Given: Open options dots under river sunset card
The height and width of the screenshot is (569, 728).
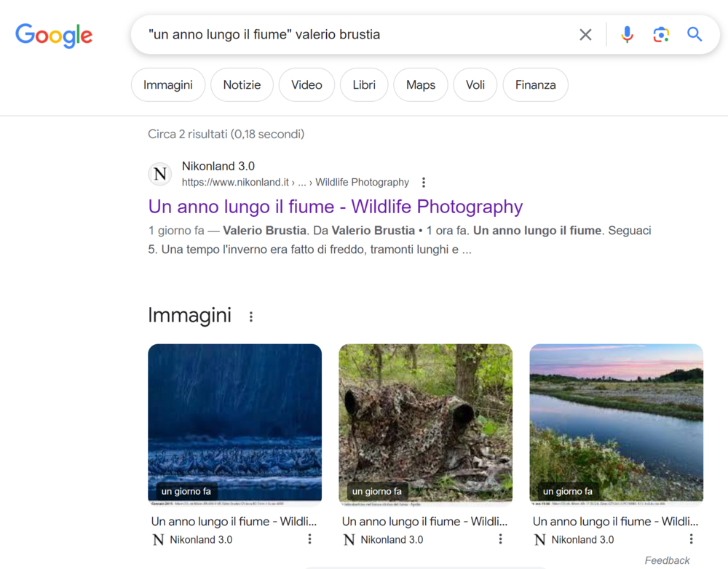Looking at the screenshot, I should pyautogui.click(x=692, y=539).
